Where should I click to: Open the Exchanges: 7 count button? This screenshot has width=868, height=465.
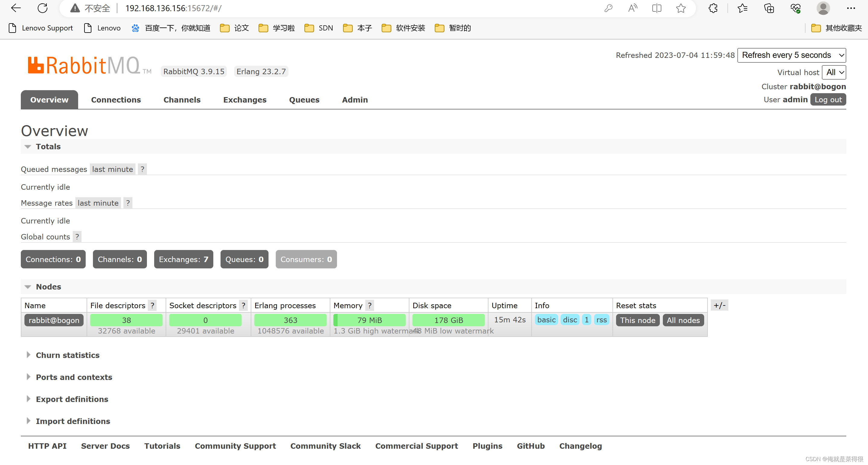pos(183,259)
